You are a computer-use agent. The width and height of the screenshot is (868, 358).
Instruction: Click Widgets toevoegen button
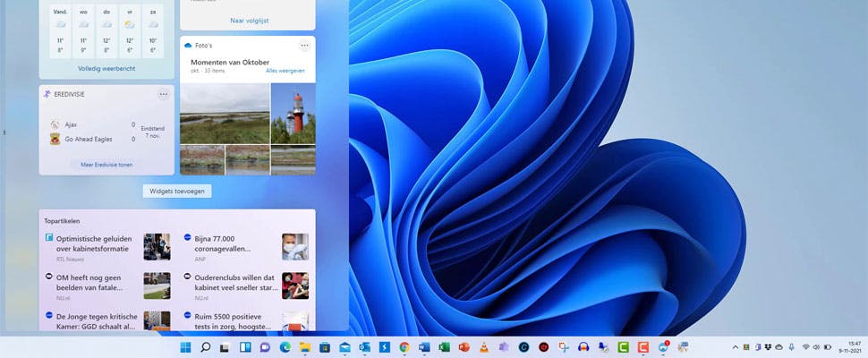(177, 191)
